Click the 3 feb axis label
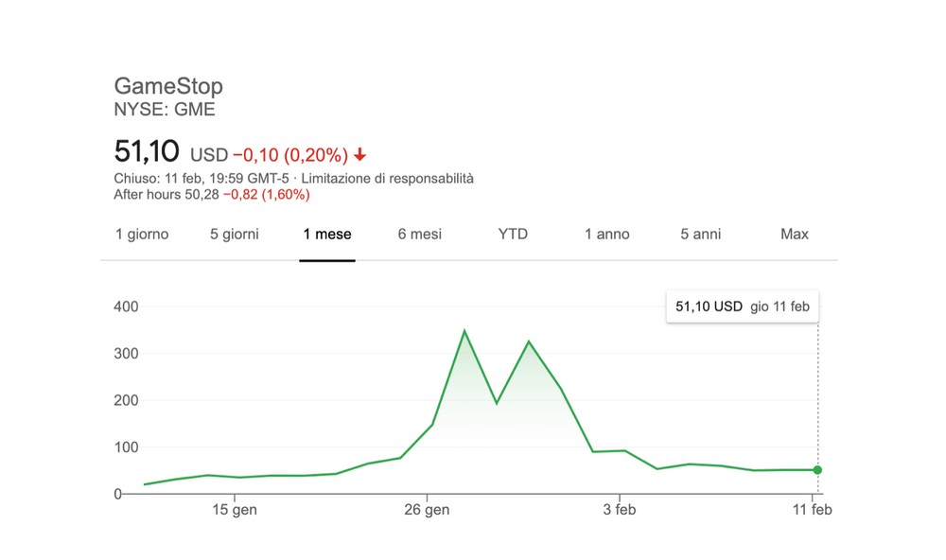The image size is (946, 560). tap(619, 510)
